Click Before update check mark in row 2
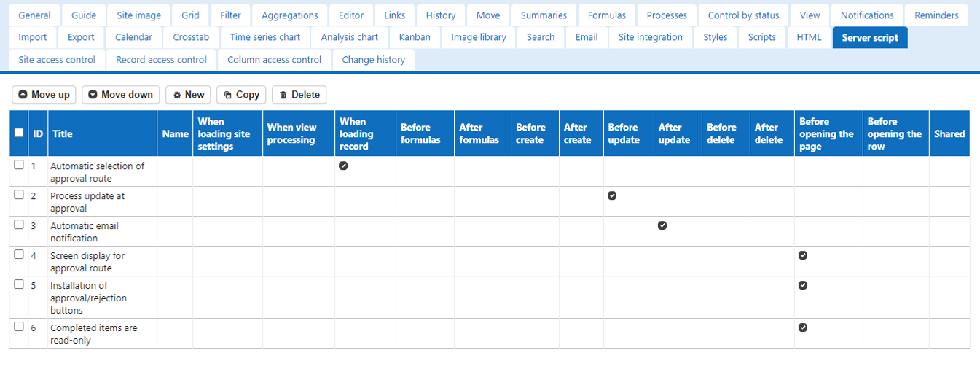Viewport: 980px width, 372px height. 612,195
